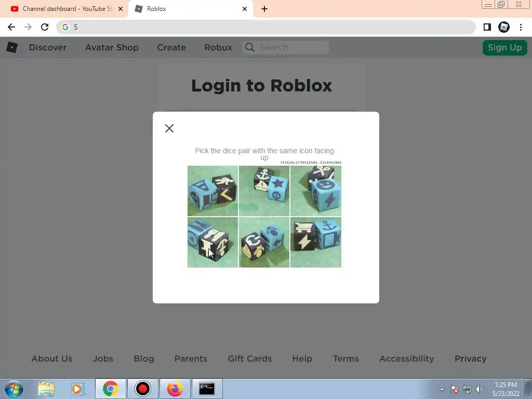Click the Roblox logo in the navbar
Viewport: 532px width, 399px height.
(12, 47)
